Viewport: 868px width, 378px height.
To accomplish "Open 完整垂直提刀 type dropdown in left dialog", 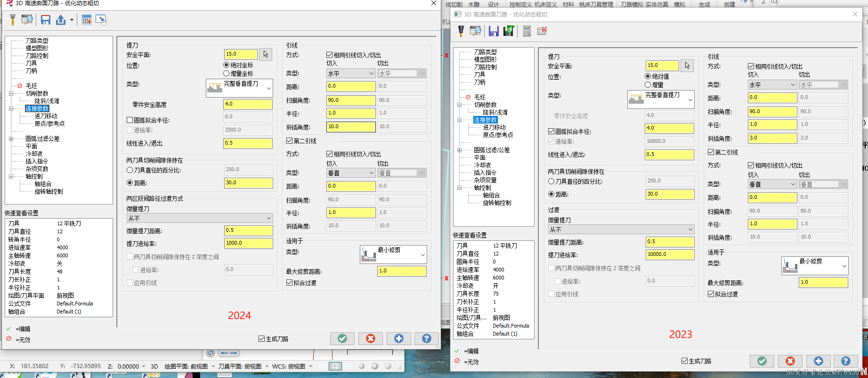I will 239,88.
